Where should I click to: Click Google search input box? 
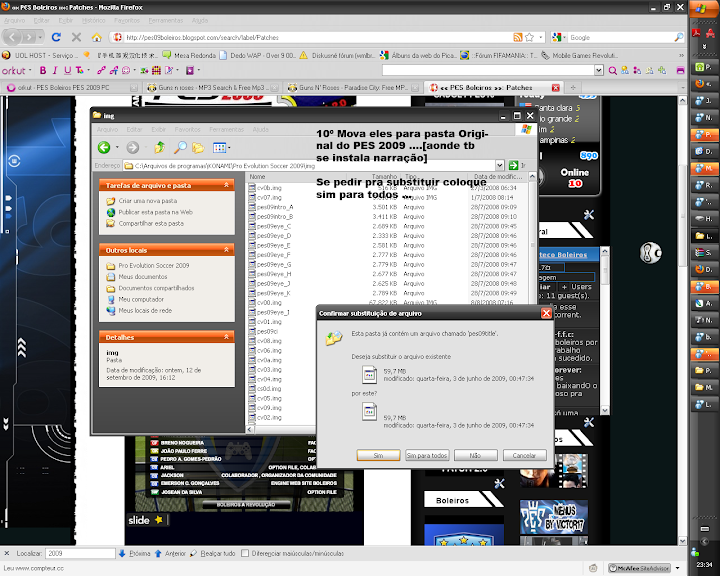pos(620,37)
